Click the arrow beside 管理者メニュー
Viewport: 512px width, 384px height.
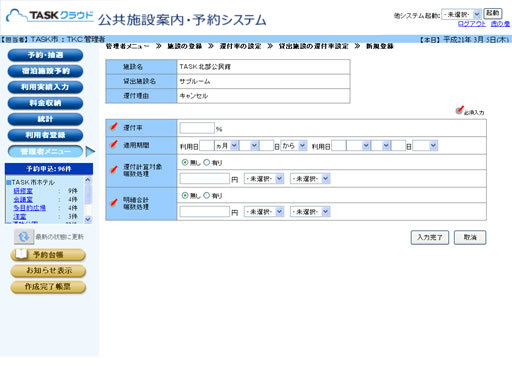[x=90, y=151]
